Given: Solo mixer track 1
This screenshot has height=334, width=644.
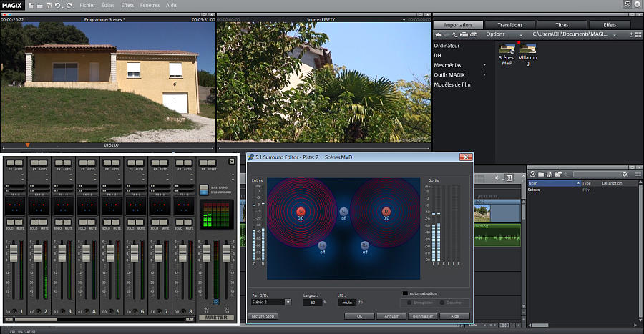Looking at the screenshot, I should click(10, 222).
